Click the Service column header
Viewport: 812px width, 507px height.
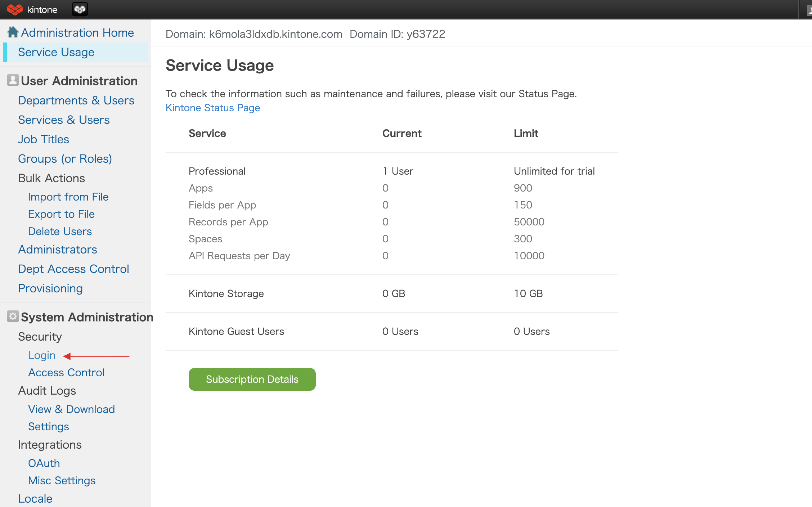click(207, 133)
